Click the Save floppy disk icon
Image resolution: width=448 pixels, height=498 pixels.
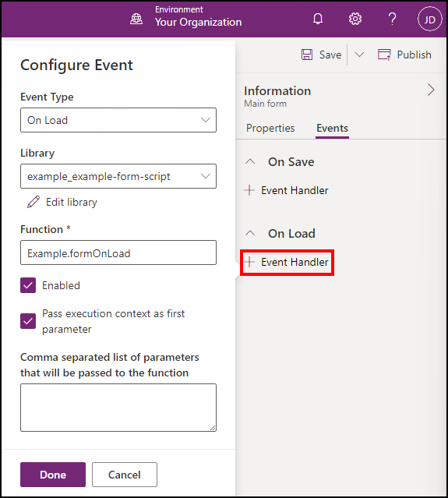307,55
